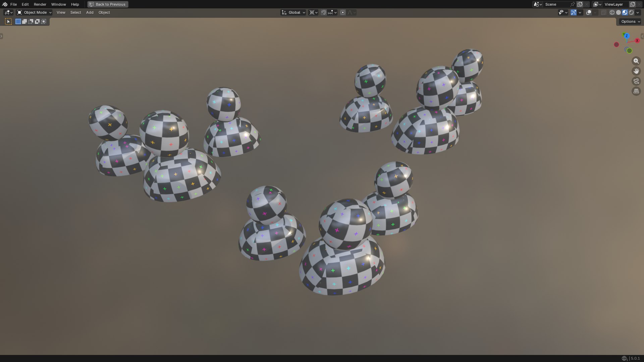Choose Subtract selection mode icon
Image resolution: width=644 pixels, height=362 pixels.
(31, 21)
